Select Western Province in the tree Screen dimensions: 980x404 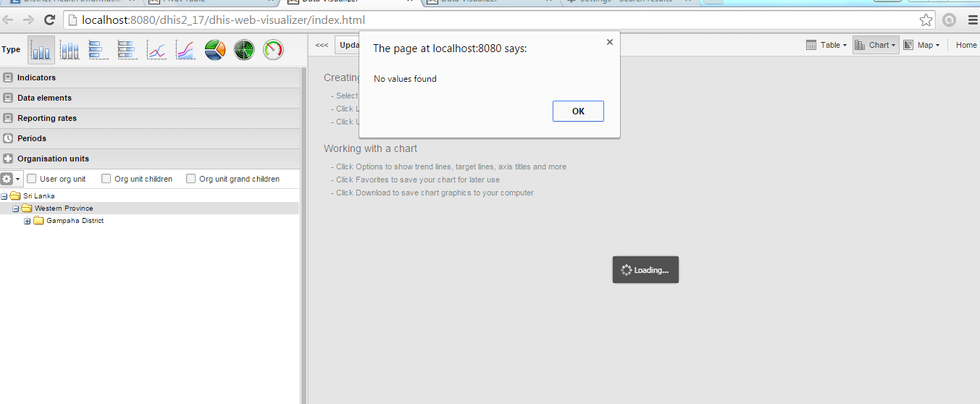pos(64,209)
